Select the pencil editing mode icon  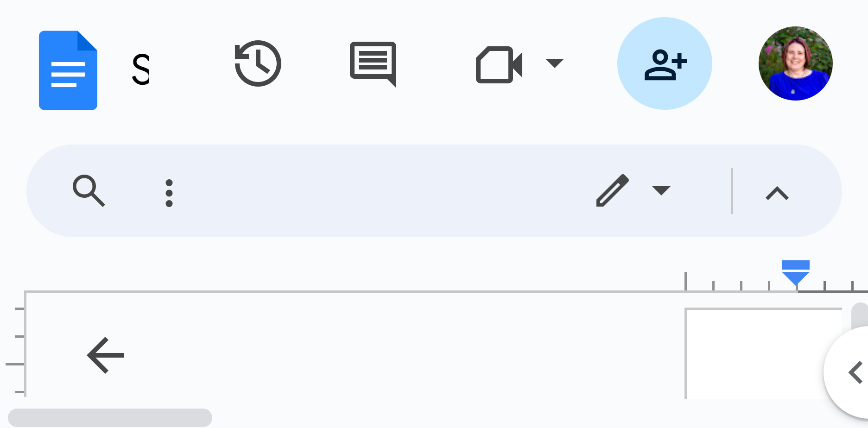tap(612, 190)
